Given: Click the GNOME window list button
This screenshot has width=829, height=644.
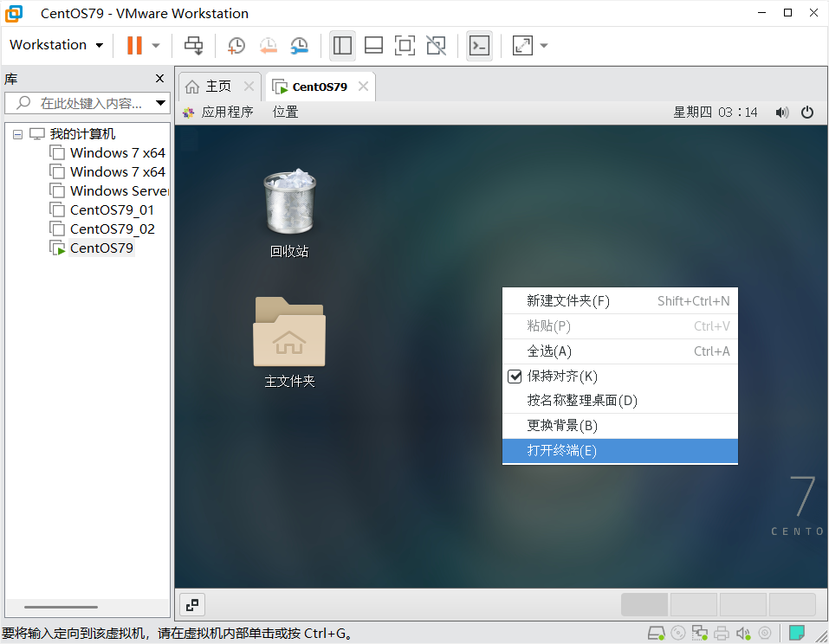Looking at the screenshot, I should point(192,605).
